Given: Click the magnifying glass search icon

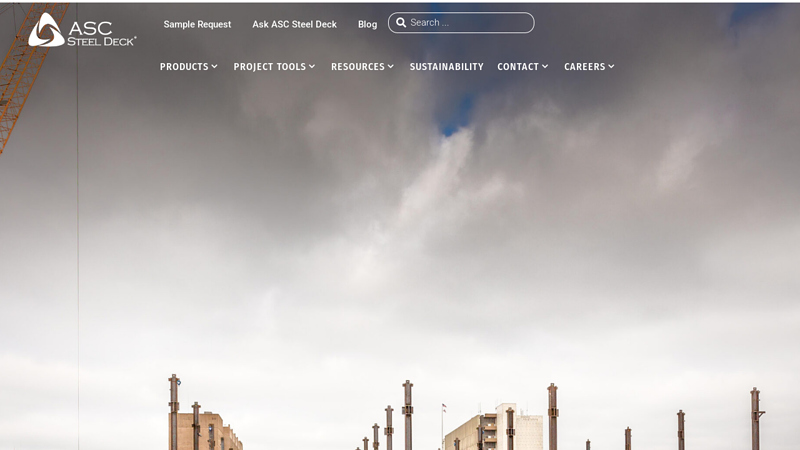Looking at the screenshot, I should click(x=401, y=23).
